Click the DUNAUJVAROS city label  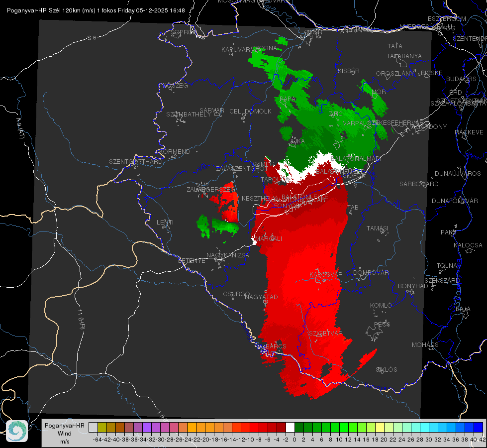[458, 174]
